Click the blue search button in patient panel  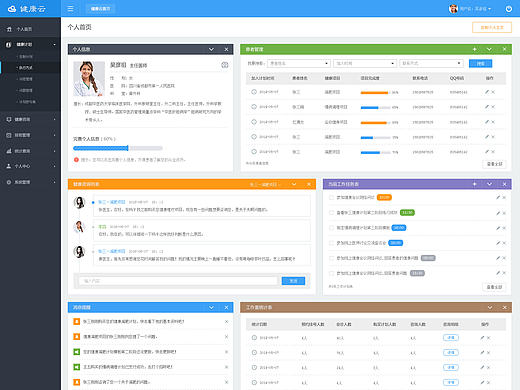(480, 63)
